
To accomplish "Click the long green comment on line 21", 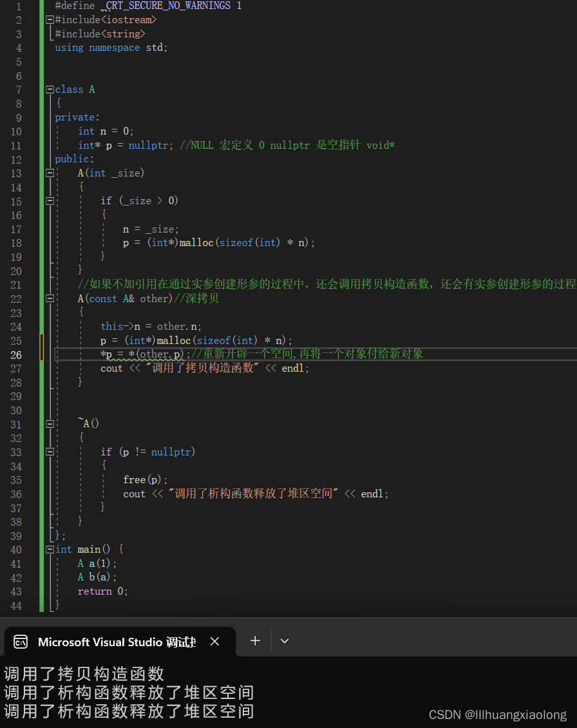I will pos(326,284).
